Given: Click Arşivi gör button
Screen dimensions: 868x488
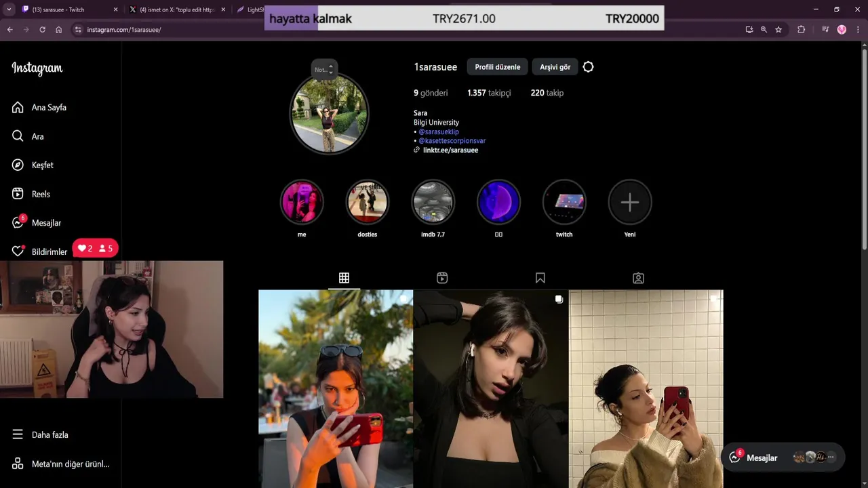Looking at the screenshot, I should click(x=555, y=67).
